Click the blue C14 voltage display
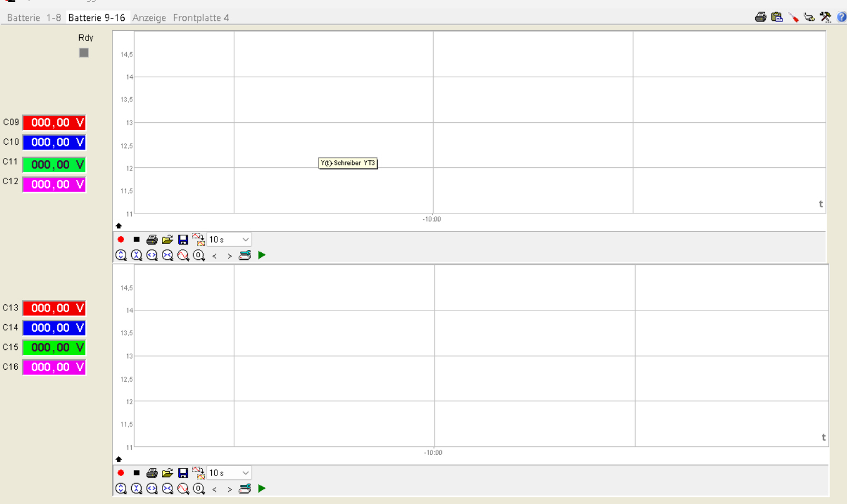This screenshot has height=504, width=847. [x=54, y=327]
